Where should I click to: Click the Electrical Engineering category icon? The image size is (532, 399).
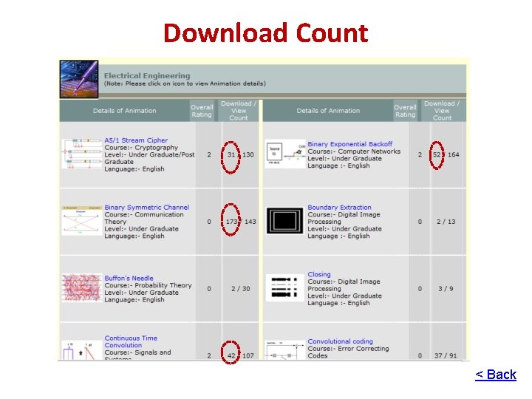tap(79, 79)
